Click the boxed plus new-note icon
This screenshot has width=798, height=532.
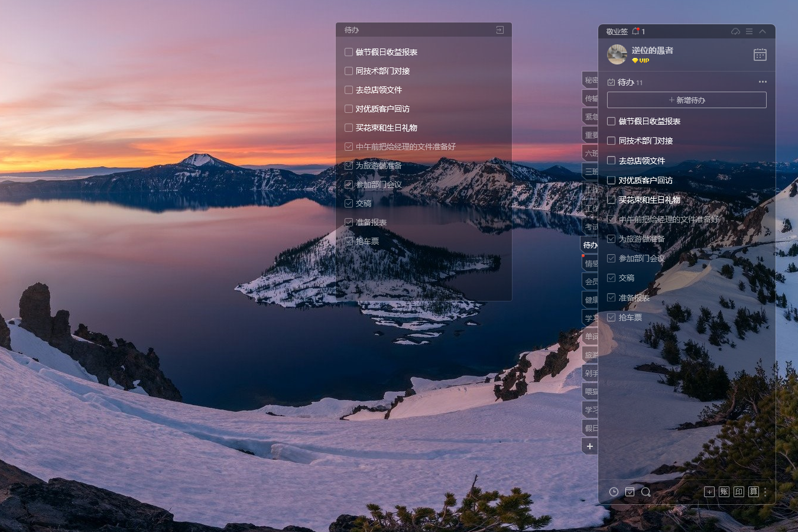(x=709, y=492)
